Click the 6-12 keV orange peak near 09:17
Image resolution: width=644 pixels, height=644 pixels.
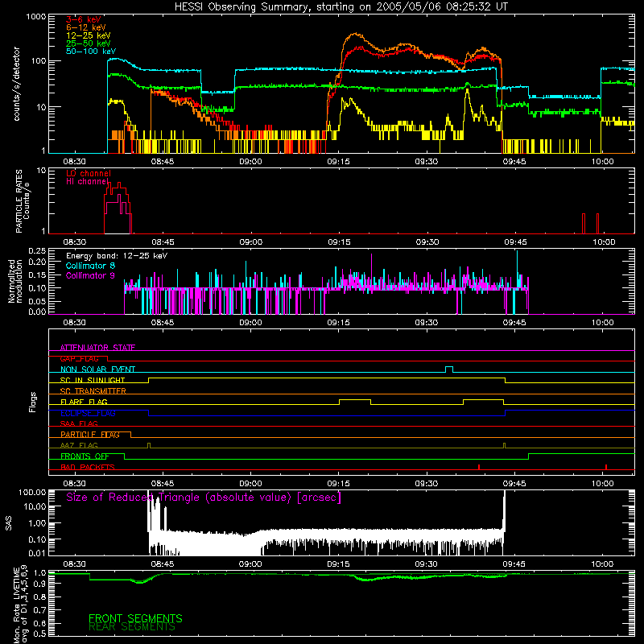coord(355,35)
